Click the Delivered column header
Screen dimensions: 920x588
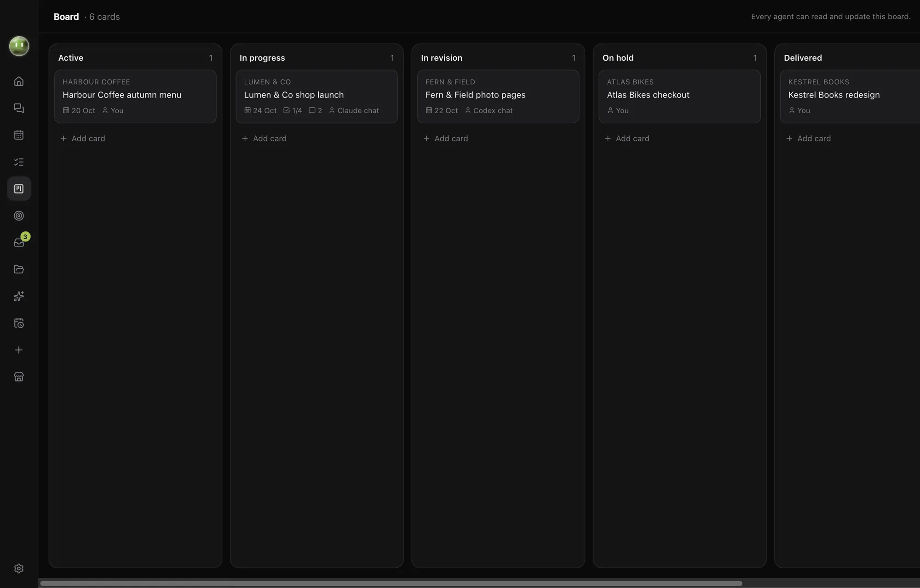tap(803, 58)
